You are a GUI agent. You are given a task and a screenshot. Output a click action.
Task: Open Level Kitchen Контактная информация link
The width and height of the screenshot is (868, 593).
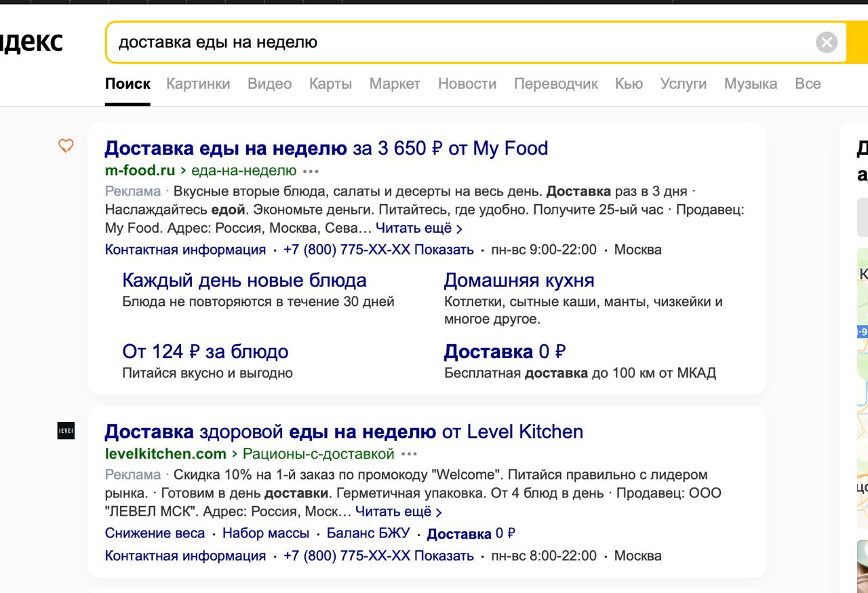[185, 556]
